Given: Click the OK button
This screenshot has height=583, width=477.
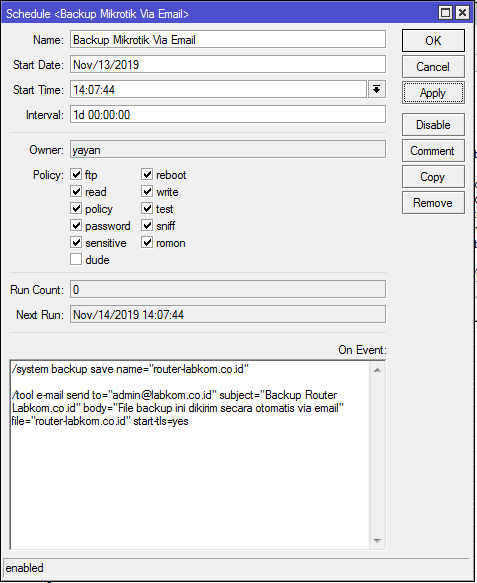Looking at the screenshot, I should (433, 41).
